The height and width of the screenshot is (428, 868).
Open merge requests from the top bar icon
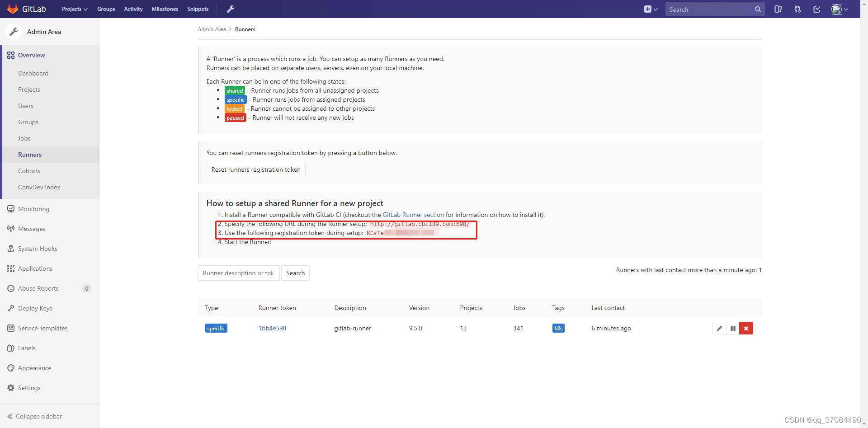click(x=797, y=9)
